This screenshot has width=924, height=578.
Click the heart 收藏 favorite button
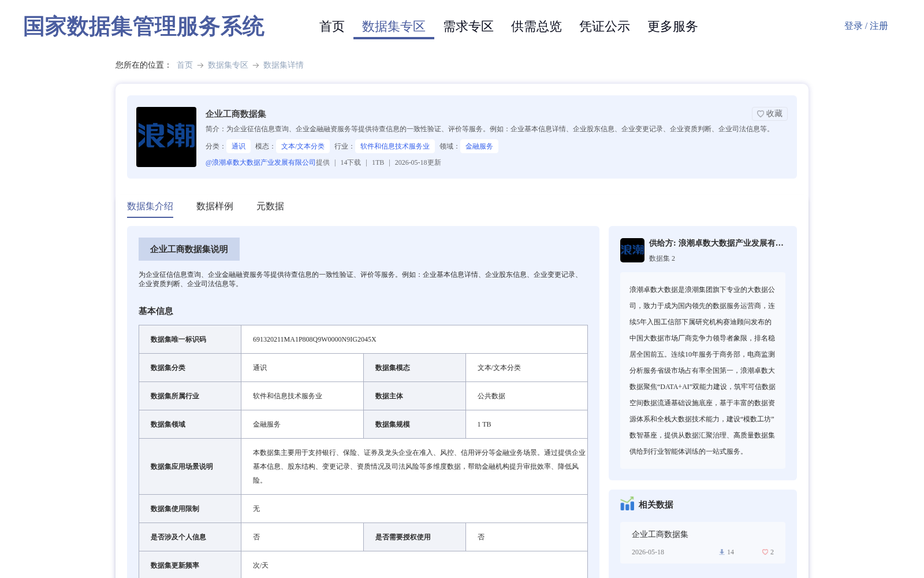[x=769, y=114]
